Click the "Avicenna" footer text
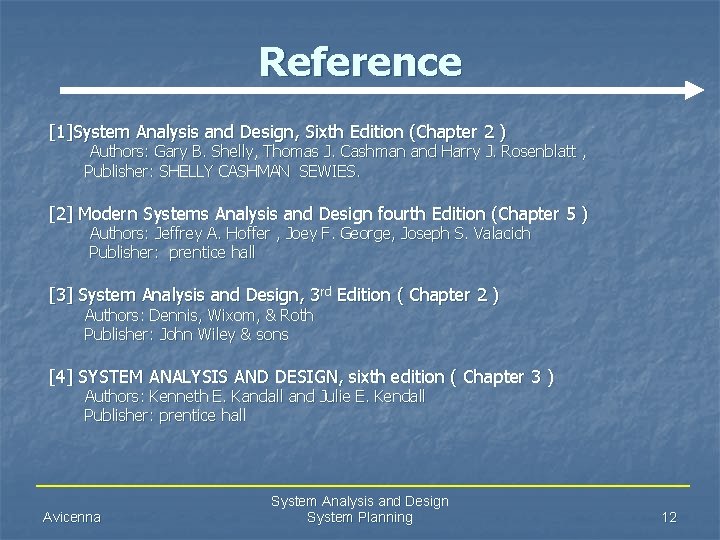 click(x=72, y=518)
